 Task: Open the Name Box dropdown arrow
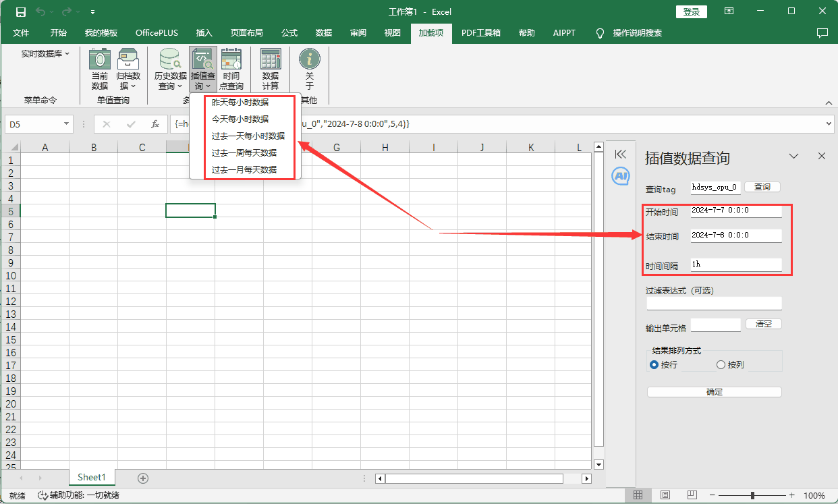coord(66,123)
